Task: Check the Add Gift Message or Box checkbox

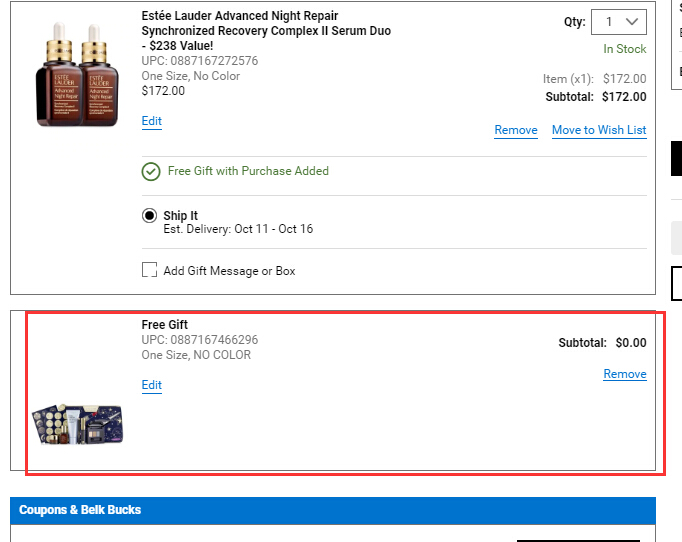Action: [149, 270]
